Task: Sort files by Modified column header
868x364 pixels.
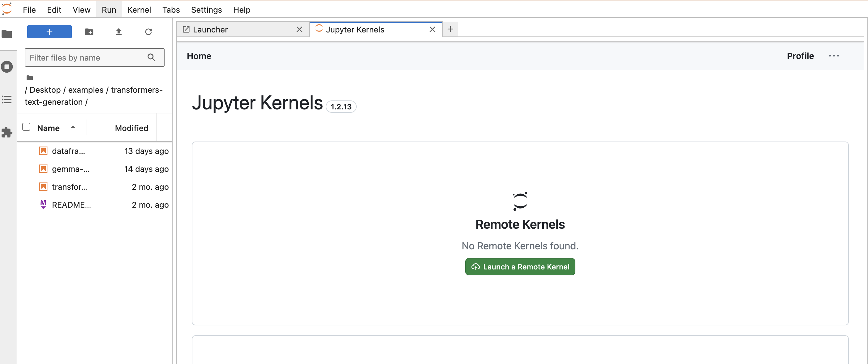Action: click(131, 128)
